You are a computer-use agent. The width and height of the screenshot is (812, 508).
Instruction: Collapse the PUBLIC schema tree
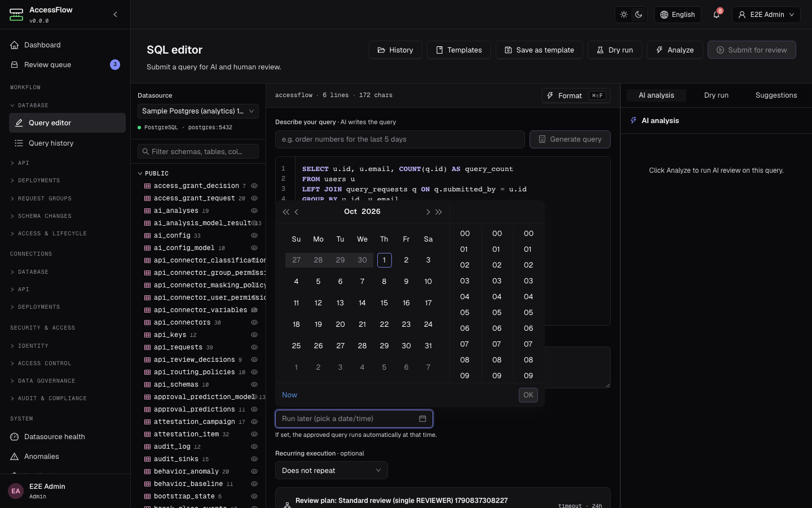coord(140,173)
